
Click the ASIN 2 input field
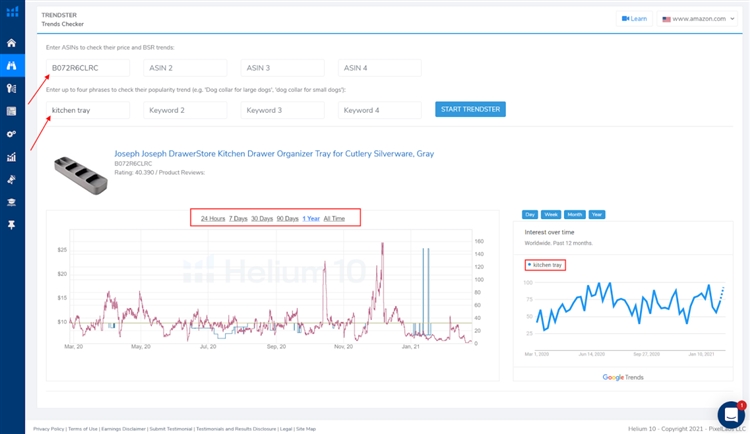tap(185, 68)
